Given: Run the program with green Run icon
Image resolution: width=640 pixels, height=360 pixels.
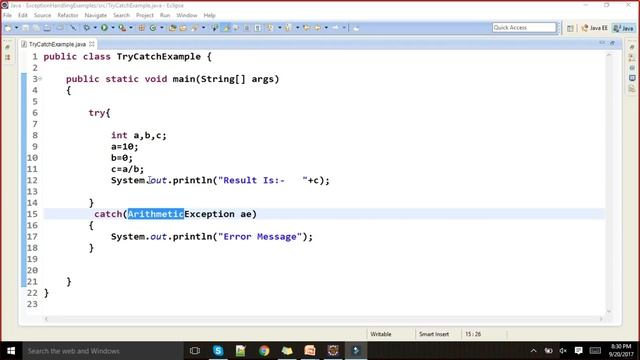Looking at the screenshot, I should [x=104, y=28].
